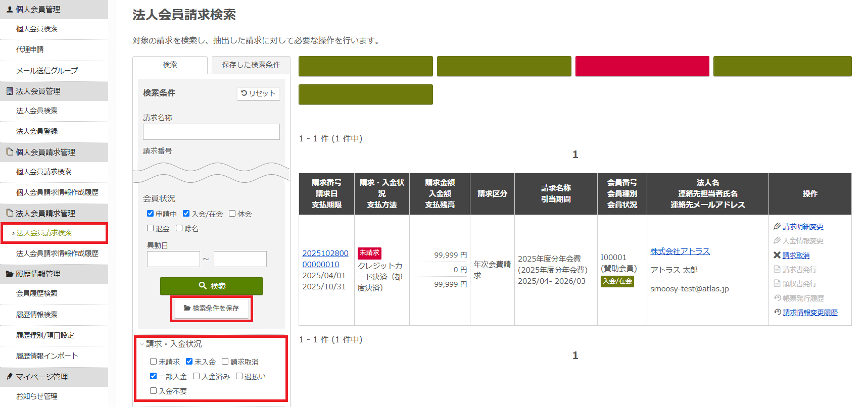
Task: Switch to the 保存した検索条件 tab
Action: 251,65
